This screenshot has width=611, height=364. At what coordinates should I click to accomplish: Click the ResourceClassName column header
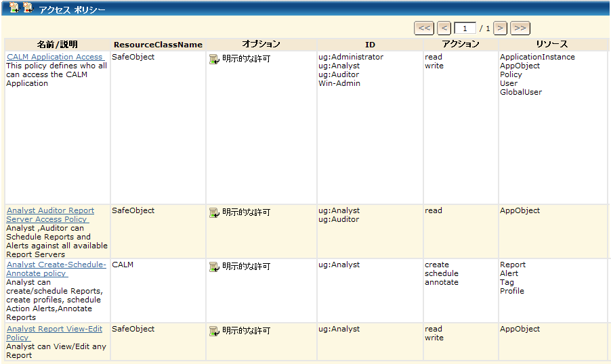(x=159, y=45)
